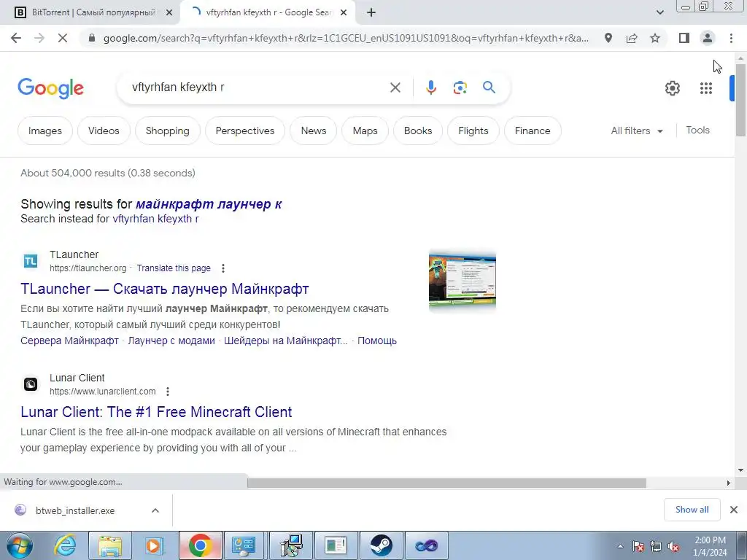Share this page from the address bar
The image size is (747, 560).
[632, 38]
